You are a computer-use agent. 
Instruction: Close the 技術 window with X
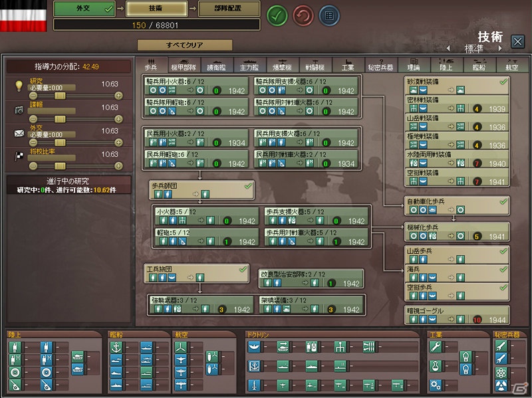[x=518, y=42]
